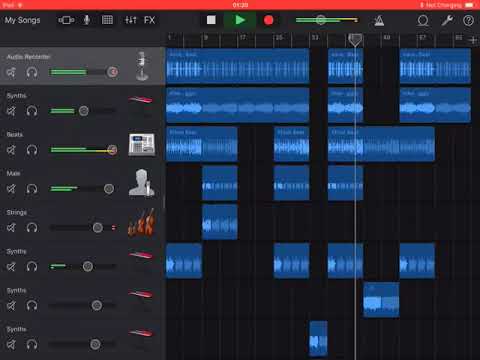Adjust the master volume slider in the toolbar
Screen dimensions: 480x360
click(x=327, y=20)
